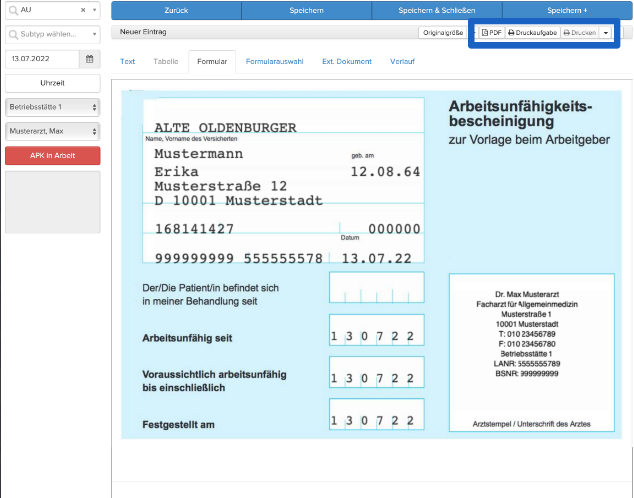
Task: Open the Subtyp wählen dropdown
Action: (53, 34)
